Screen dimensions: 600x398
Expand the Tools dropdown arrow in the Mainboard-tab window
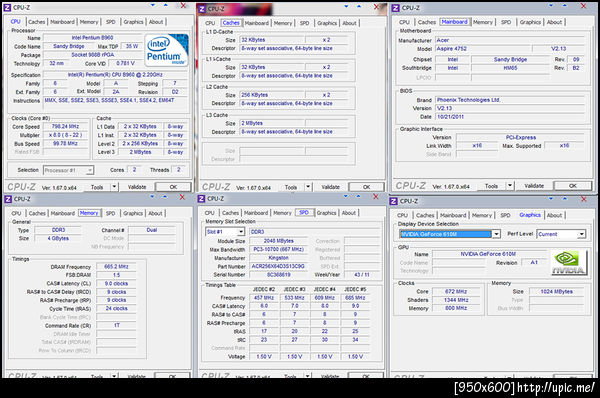click(510, 186)
